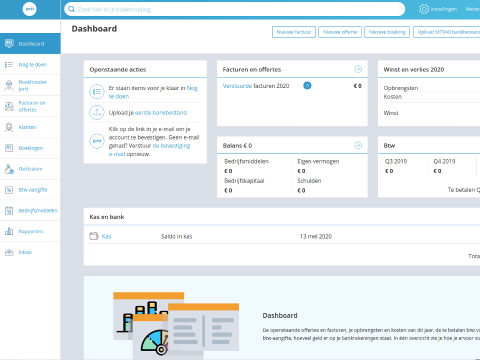Click the search magnifier icon
Screen dimensions: 480x360
(x=71, y=9)
